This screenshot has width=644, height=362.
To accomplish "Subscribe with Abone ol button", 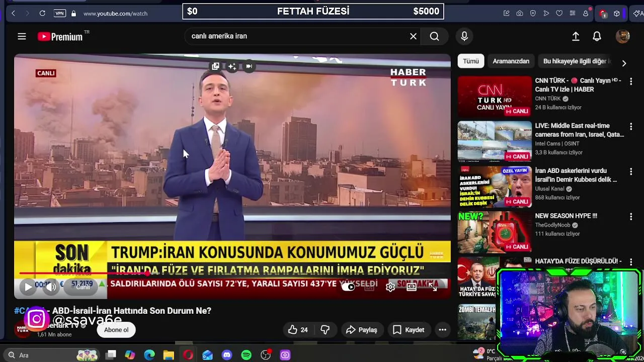I will coord(116,330).
